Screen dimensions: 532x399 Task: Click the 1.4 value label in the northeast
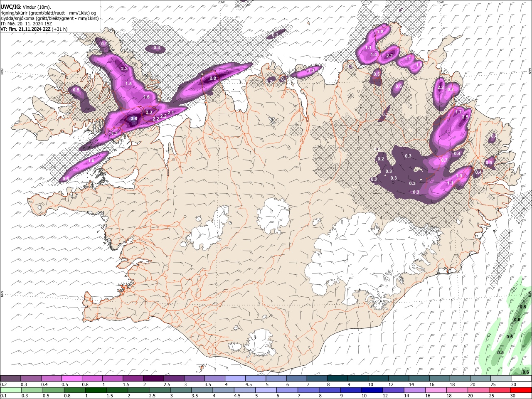[374, 54]
